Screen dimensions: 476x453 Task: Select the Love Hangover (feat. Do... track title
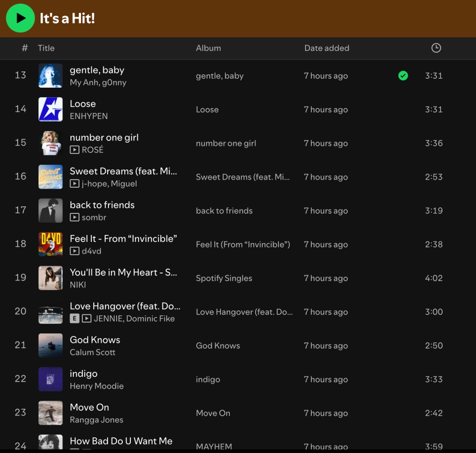(x=125, y=306)
